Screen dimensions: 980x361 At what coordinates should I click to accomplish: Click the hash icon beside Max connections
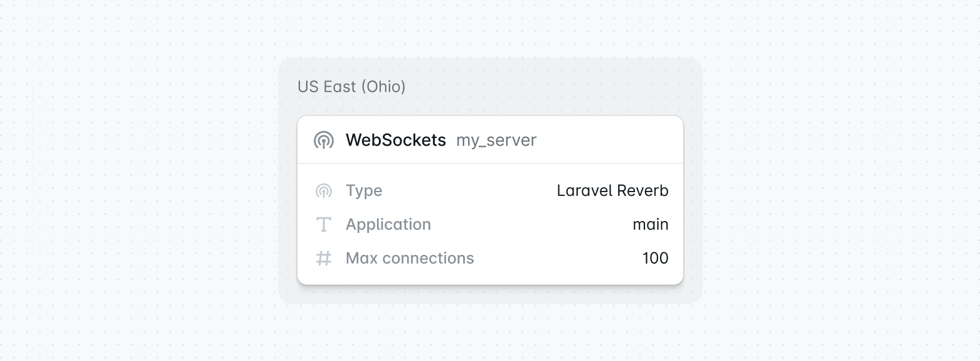(x=324, y=258)
